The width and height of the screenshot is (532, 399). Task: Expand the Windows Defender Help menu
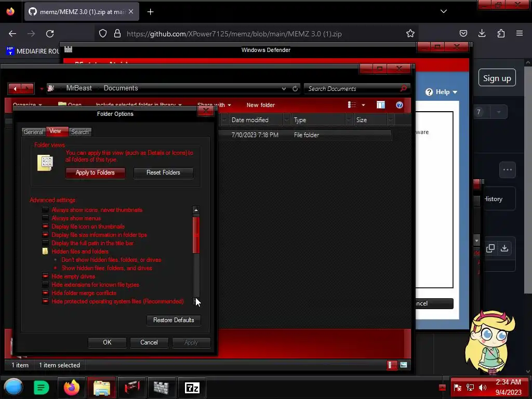click(x=442, y=92)
